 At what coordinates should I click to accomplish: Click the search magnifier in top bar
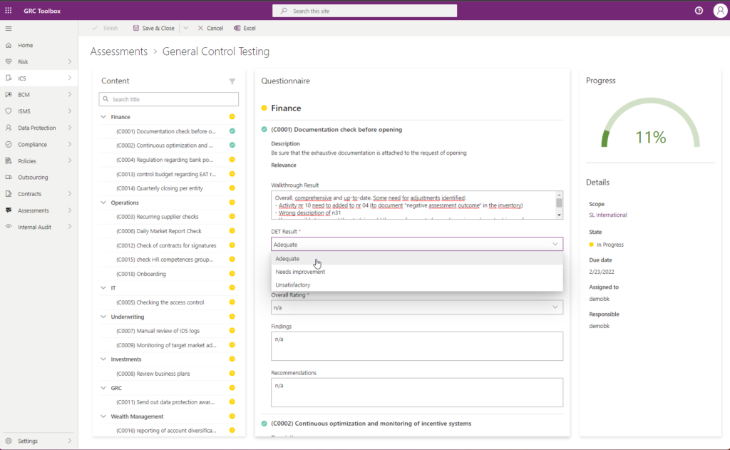coord(284,11)
